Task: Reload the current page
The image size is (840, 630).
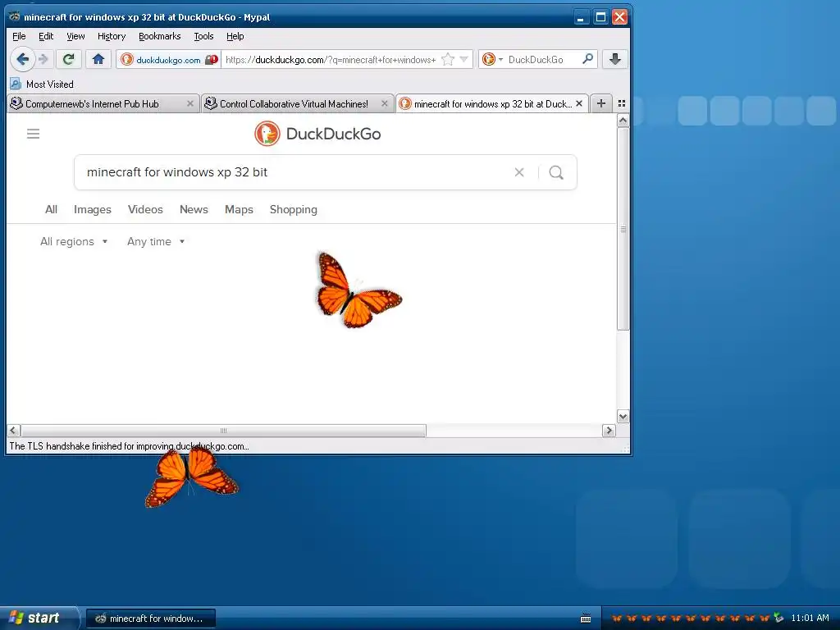Action: point(69,59)
